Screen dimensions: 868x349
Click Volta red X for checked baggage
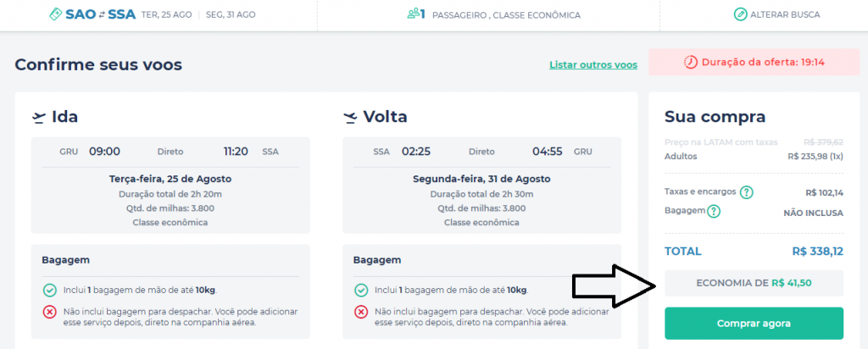(361, 313)
